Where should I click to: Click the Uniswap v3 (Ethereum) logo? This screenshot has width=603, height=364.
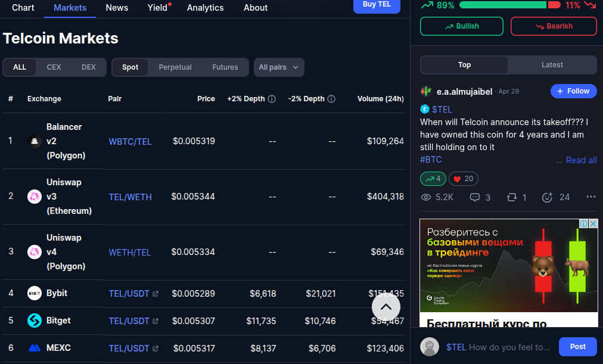coord(35,197)
